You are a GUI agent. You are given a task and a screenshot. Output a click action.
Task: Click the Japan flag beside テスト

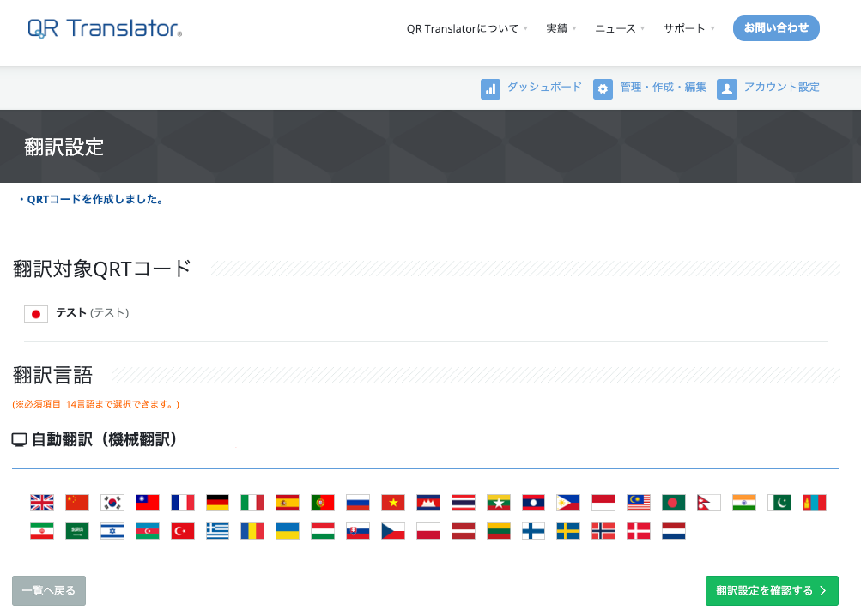pos(36,313)
